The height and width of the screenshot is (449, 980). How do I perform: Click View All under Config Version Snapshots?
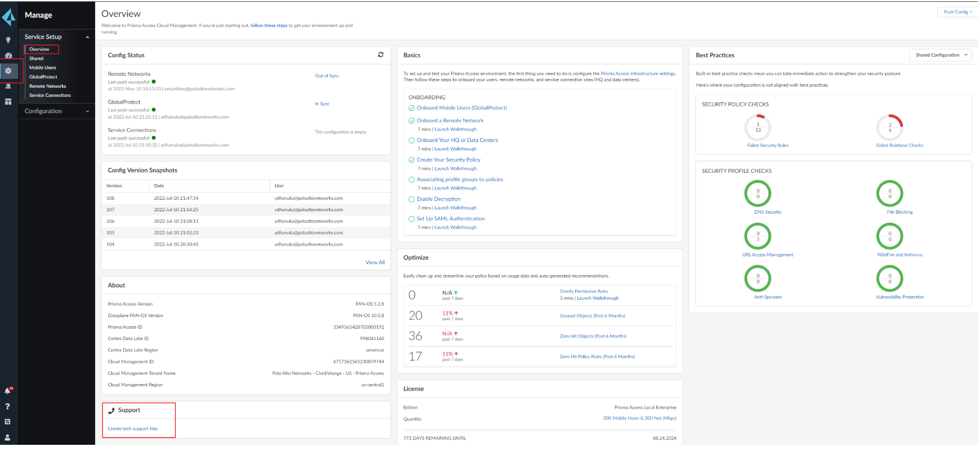tap(375, 262)
